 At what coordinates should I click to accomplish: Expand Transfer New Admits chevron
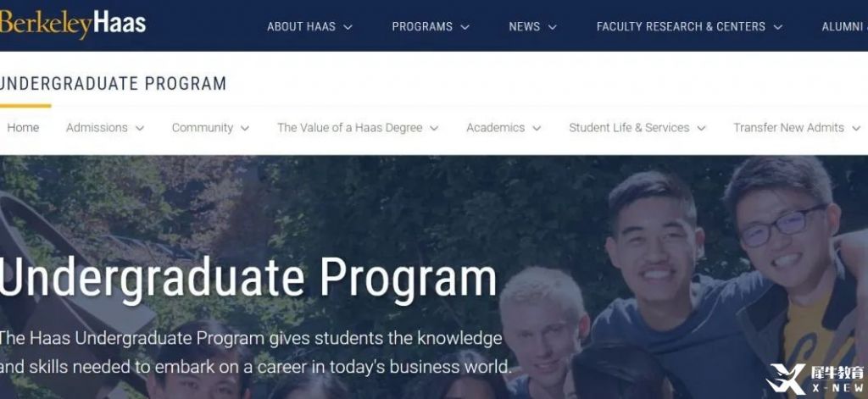click(856, 129)
